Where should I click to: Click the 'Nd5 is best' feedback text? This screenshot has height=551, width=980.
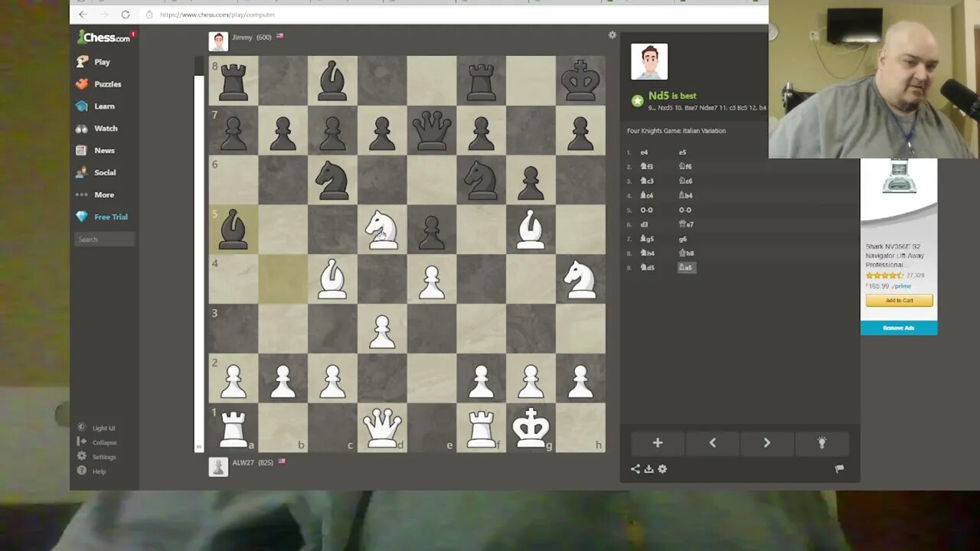[x=672, y=96]
